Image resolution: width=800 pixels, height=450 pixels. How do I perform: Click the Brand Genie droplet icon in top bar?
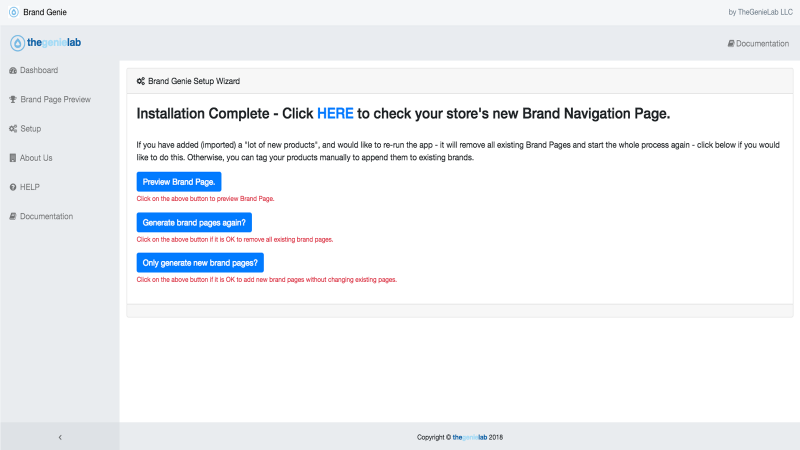[14, 12]
